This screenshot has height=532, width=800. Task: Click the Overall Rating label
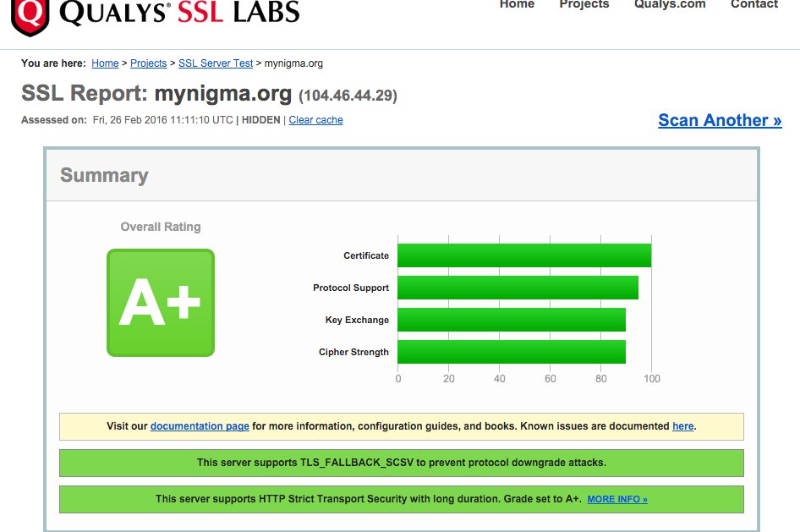click(160, 227)
